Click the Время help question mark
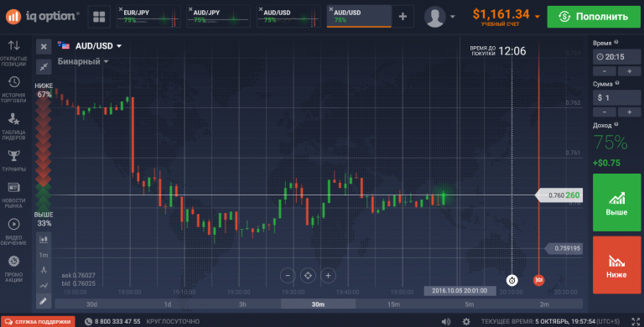644x327 pixels. click(x=616, y=42)
